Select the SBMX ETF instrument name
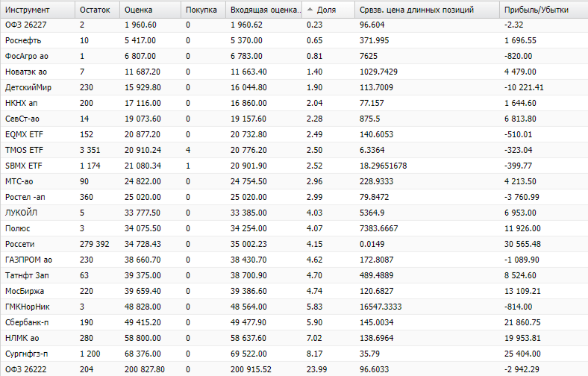This screenshot has width=588, height=376. coord(24,166)
